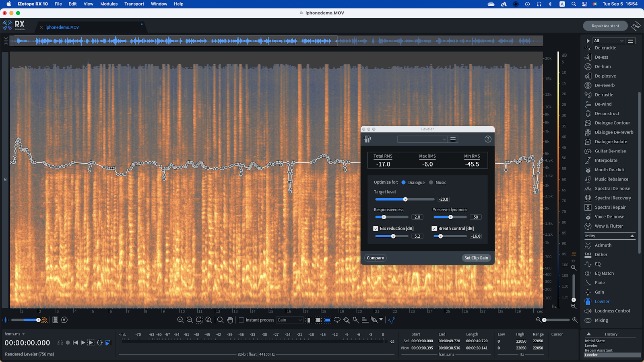
Task: Open the markers and regions icon
Action: pos(64,320)
